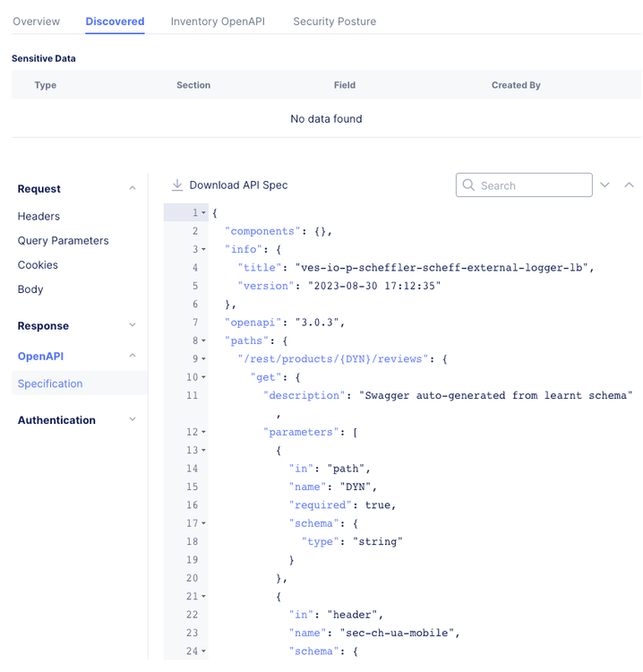Fold the get block at line 10

click(204, 377)
